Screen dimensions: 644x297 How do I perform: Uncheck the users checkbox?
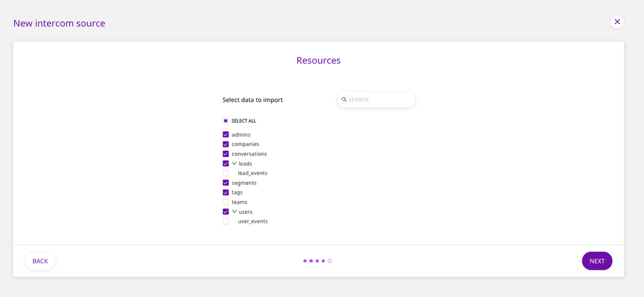[225, 212]
